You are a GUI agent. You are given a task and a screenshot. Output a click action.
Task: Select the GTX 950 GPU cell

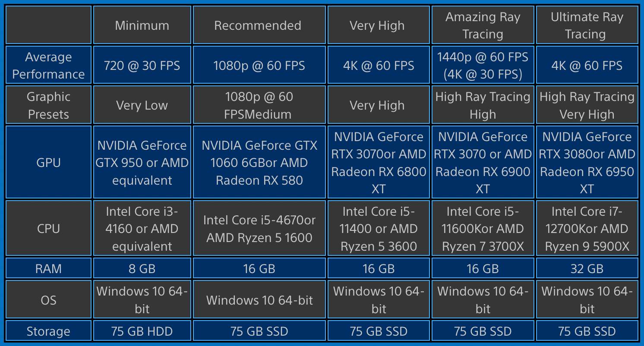[142, 163]
